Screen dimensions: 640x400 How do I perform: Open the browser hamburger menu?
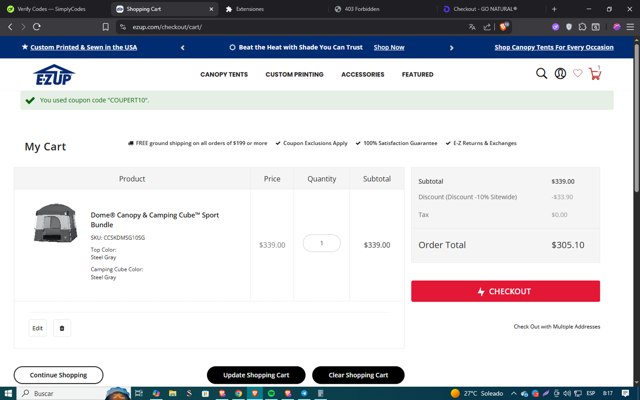coord(630,27)
